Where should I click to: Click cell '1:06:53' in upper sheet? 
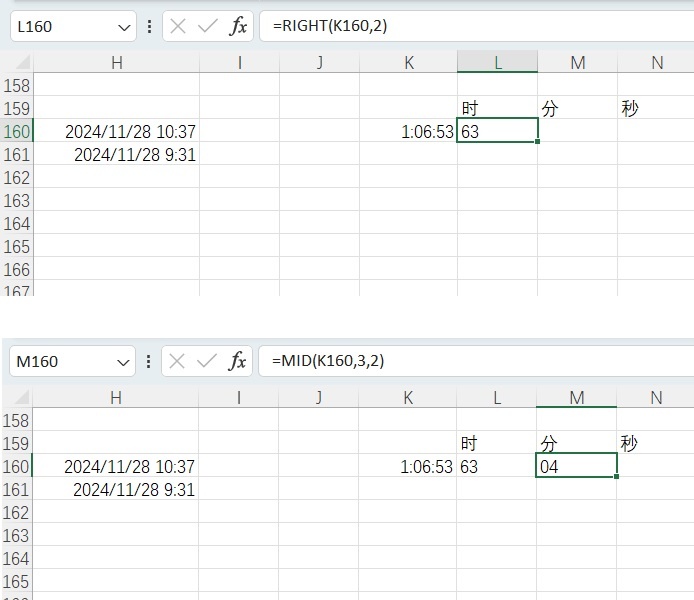[x=409, y=131]
